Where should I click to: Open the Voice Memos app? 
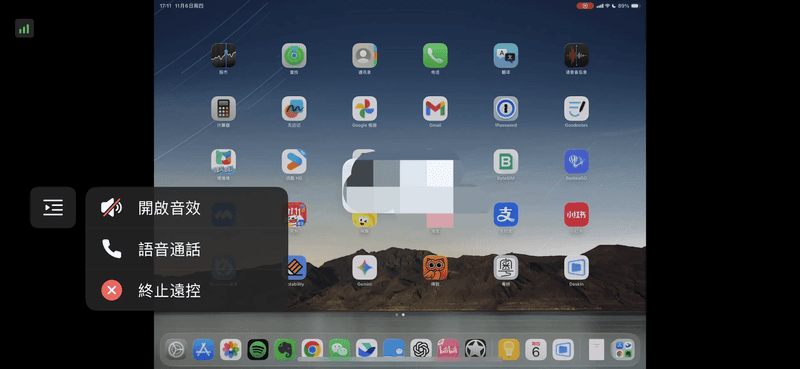(x=577, y=56)
